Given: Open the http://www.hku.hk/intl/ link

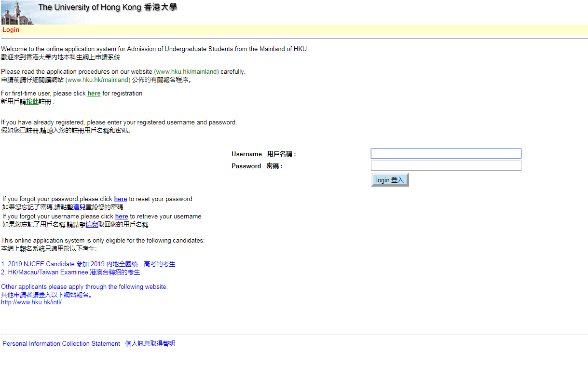Looking at the screenshot, I should [x=31, y=302].
